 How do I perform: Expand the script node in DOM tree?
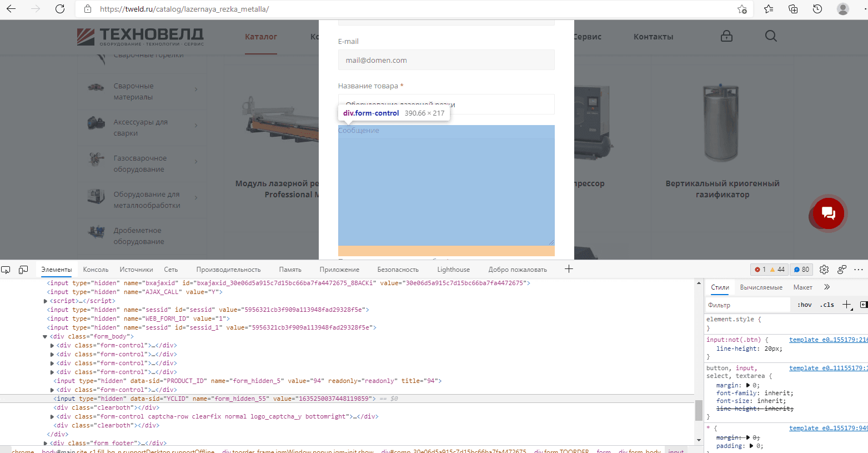46,301
